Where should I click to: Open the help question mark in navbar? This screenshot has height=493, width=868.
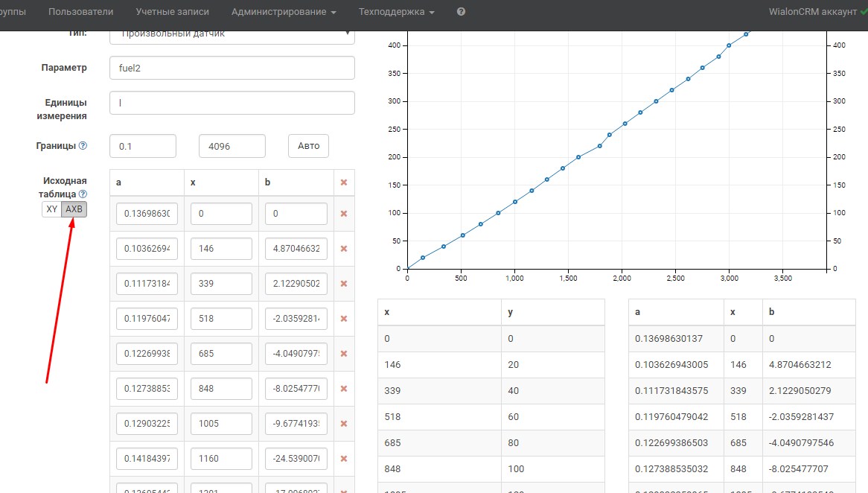tap(462, 12)
